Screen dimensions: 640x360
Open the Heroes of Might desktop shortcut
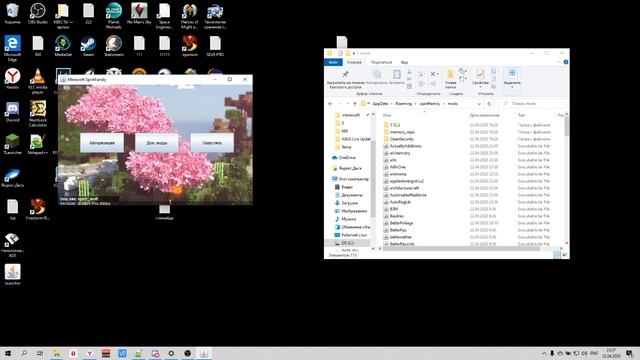tap(189, 16)
